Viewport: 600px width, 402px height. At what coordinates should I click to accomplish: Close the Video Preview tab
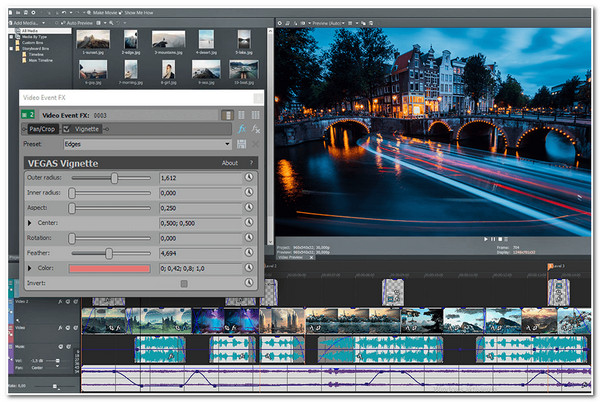(311, 257)
